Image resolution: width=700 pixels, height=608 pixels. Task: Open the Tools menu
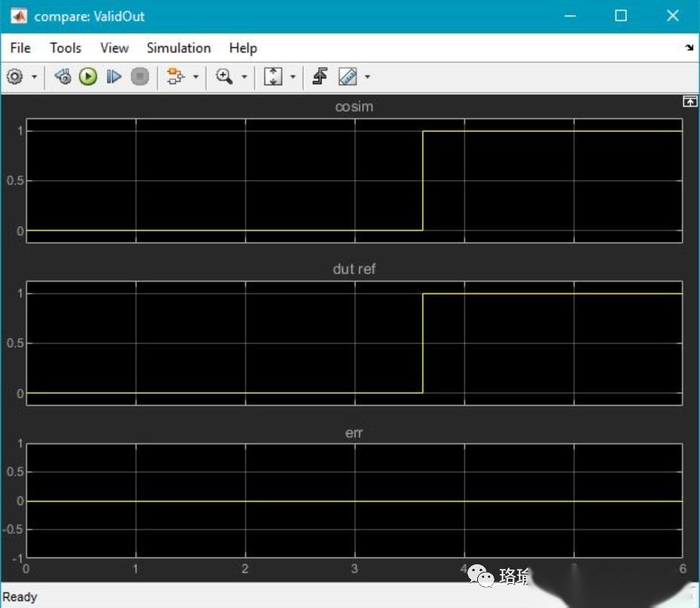pyautogui.click(x=65, y=47)
